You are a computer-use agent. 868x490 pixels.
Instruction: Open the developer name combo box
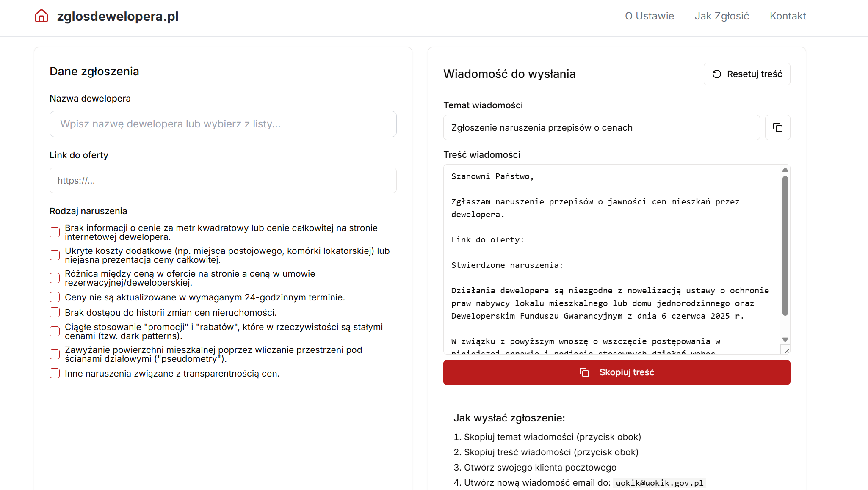223,124
